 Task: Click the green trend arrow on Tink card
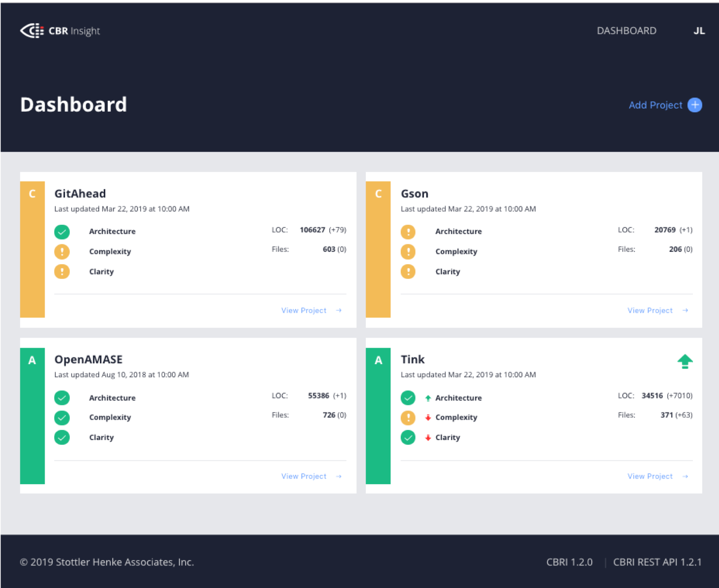tap(685, 361)
